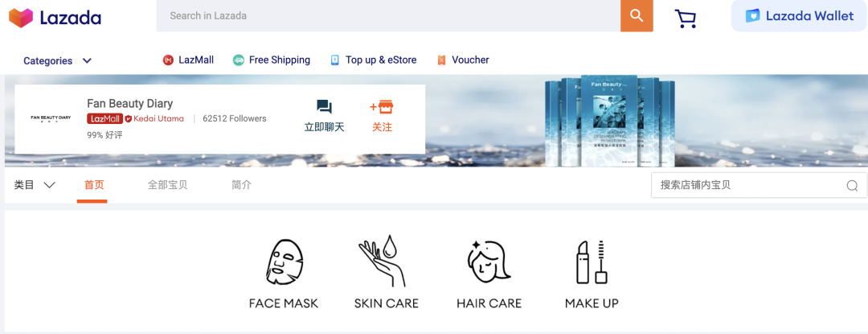
Task: Click the store search magnifier icon
Action: point(852,186)
